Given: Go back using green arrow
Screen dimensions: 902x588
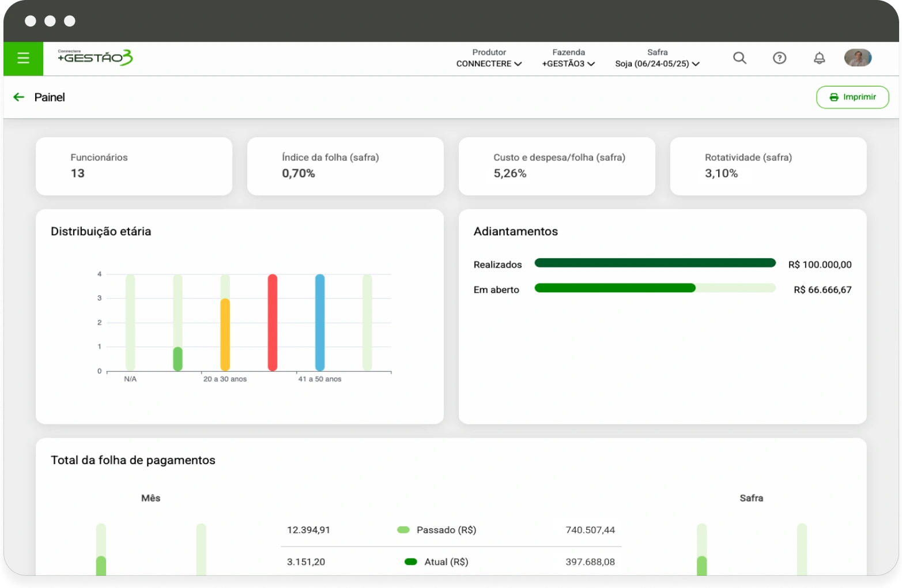Looking at the screenshot, I should (x=19, y=97).
